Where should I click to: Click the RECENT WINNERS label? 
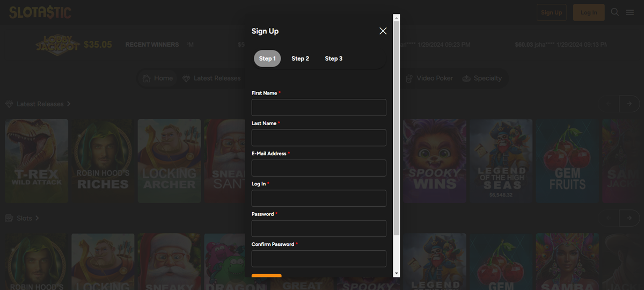[152, 45]
